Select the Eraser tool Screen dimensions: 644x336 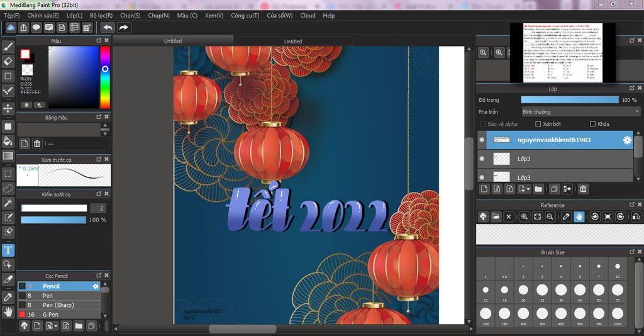(8, 62)
